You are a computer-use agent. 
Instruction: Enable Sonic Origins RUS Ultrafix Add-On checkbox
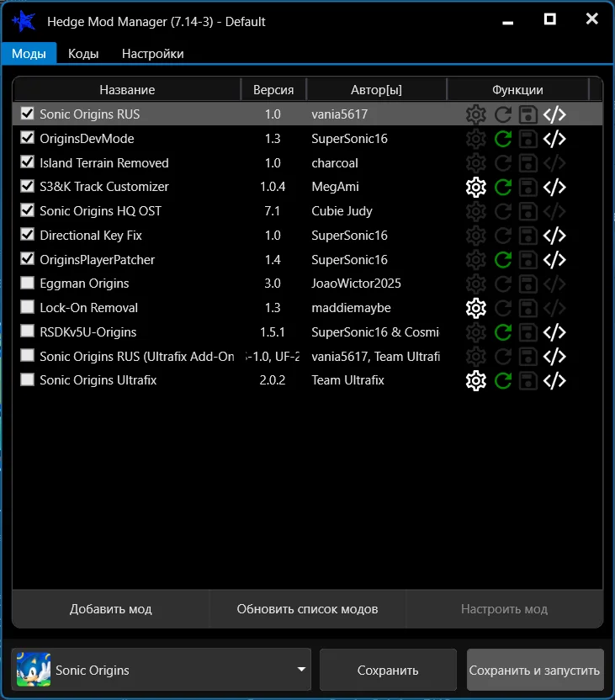[27, 355]
